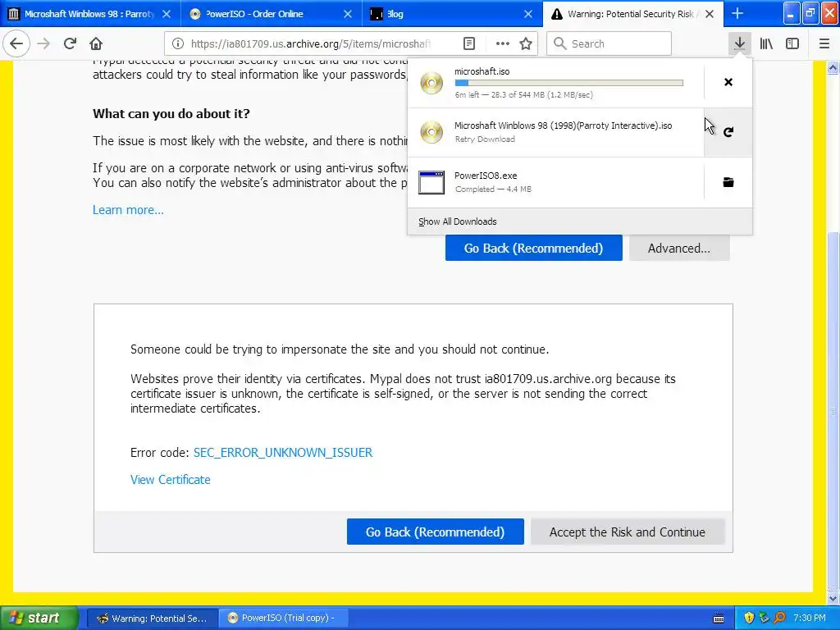Viewport: 840px width, 630px height.
Task: Click the microshaft.iso download progress bar
Action: coord(568,83)
